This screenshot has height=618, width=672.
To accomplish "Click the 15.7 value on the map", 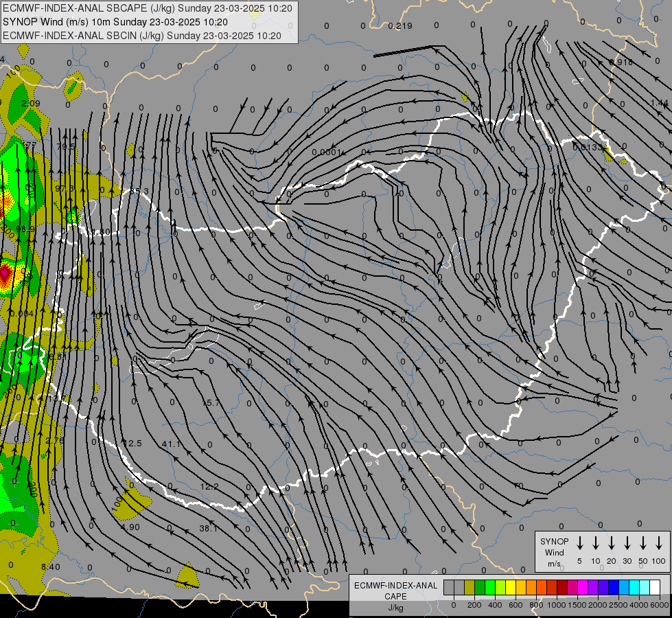I will [x=211, y=402].
